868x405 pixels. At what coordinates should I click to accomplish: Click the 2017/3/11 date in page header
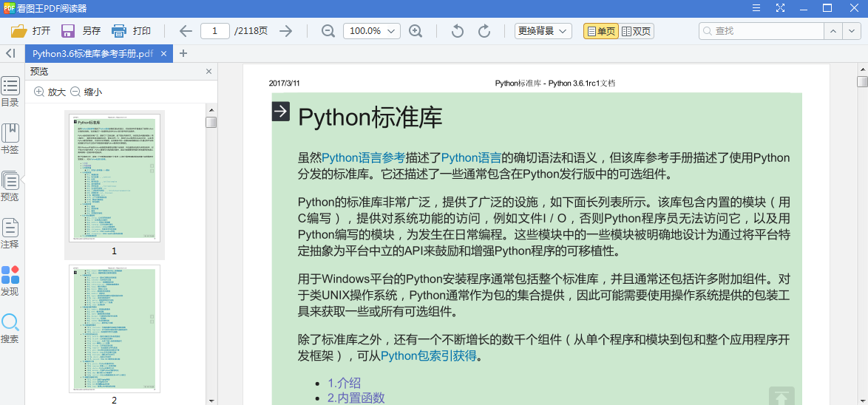[x=285, y=84]
